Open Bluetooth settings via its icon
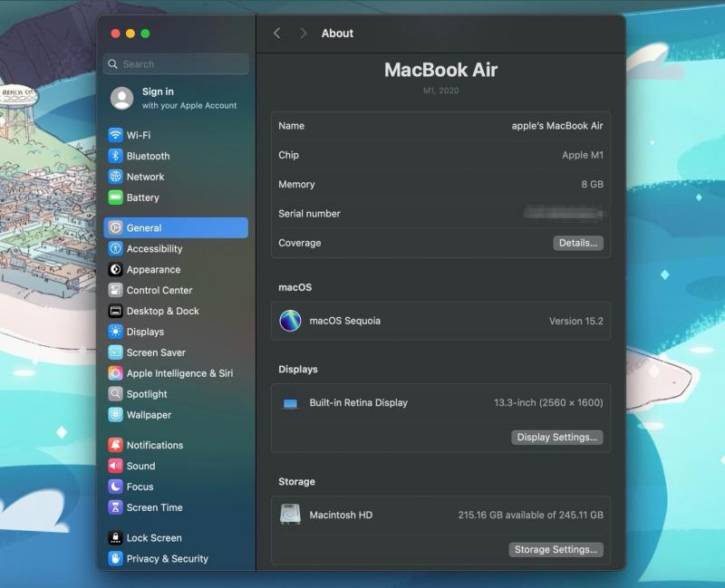 [x=115, y=156]
